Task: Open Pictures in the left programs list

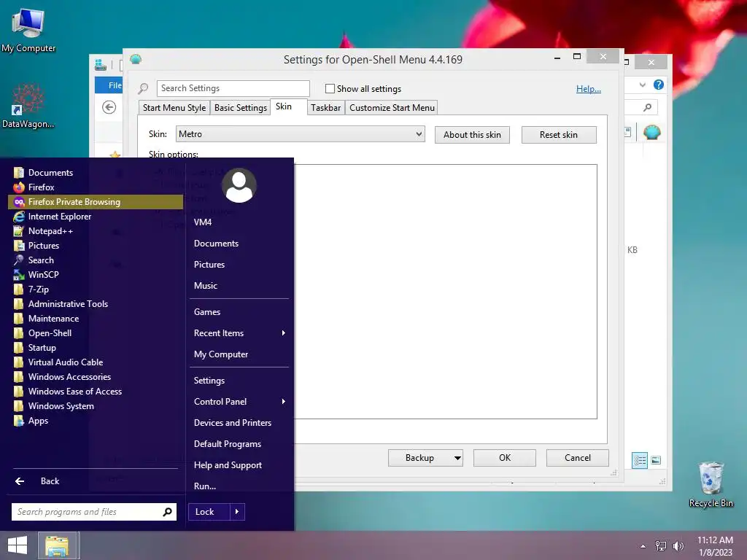Action: (96, 246)
